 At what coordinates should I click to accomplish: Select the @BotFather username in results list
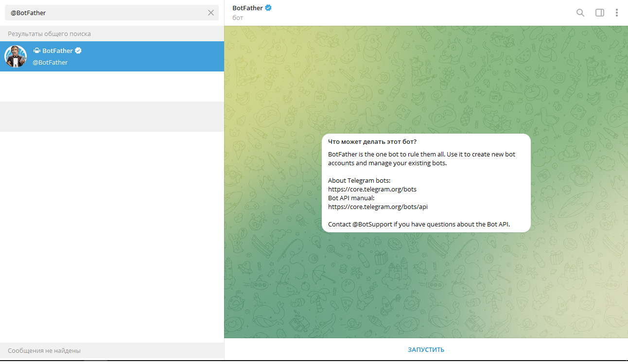point(50,62)
